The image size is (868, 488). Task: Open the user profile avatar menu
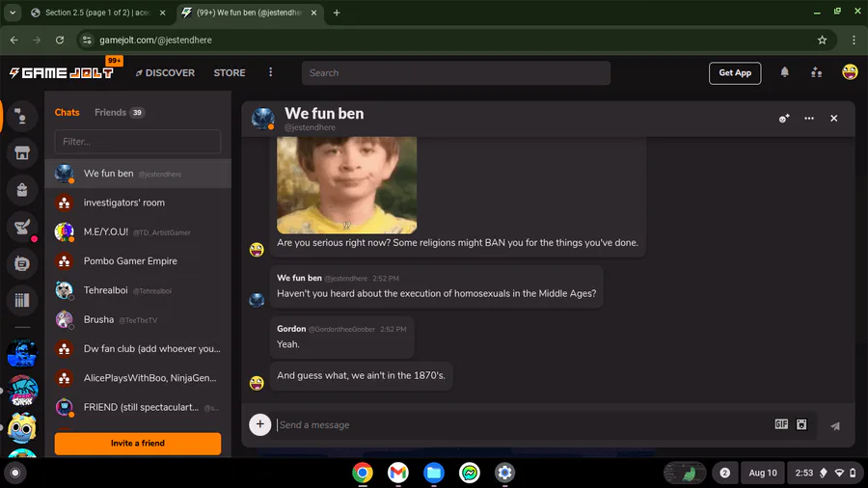(850, 72)
